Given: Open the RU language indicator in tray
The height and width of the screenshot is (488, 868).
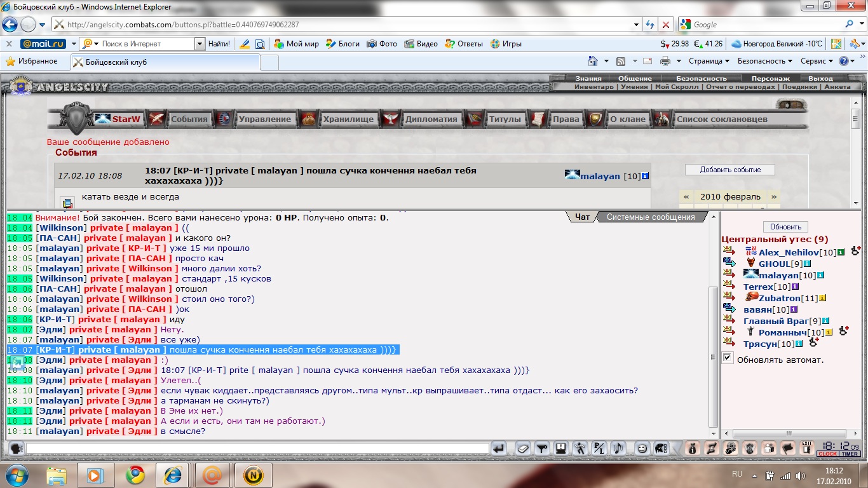Looking at the screenshot, I should coord(737,474).
